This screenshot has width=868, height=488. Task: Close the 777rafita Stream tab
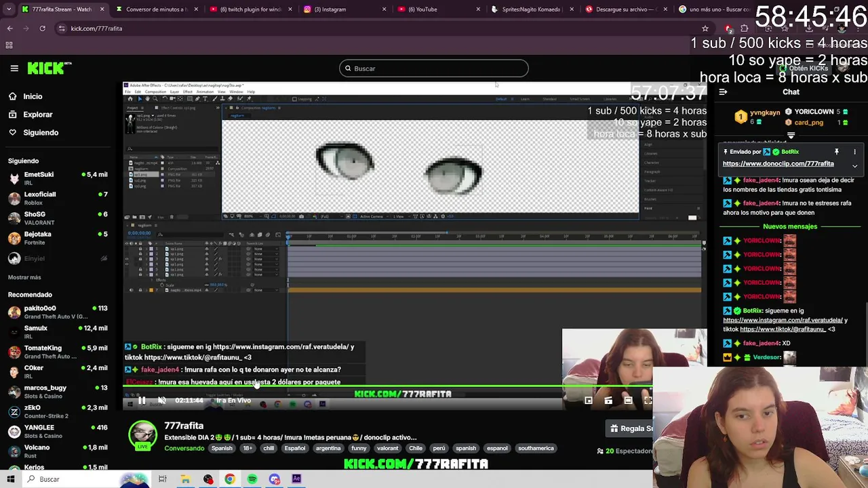click(x=102, y=9)
